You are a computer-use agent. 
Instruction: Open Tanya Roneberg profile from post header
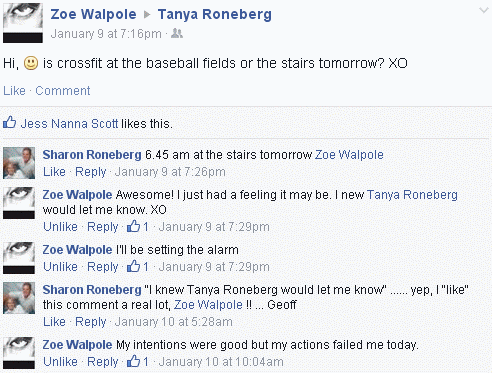point(215,14)
